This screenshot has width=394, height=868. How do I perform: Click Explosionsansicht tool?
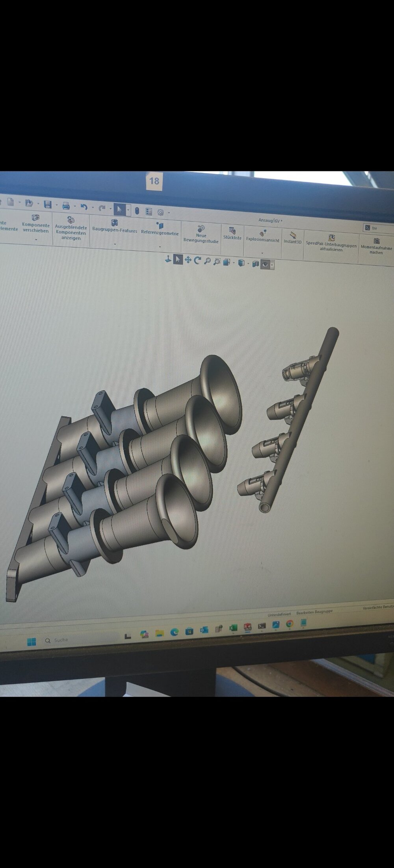click(263, 236)
